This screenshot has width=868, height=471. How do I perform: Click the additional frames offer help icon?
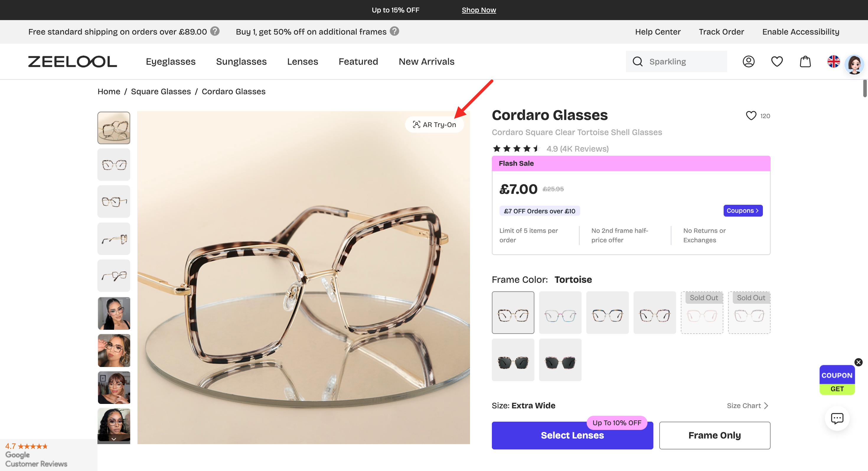pyautogui.click(x=394, y=31)
